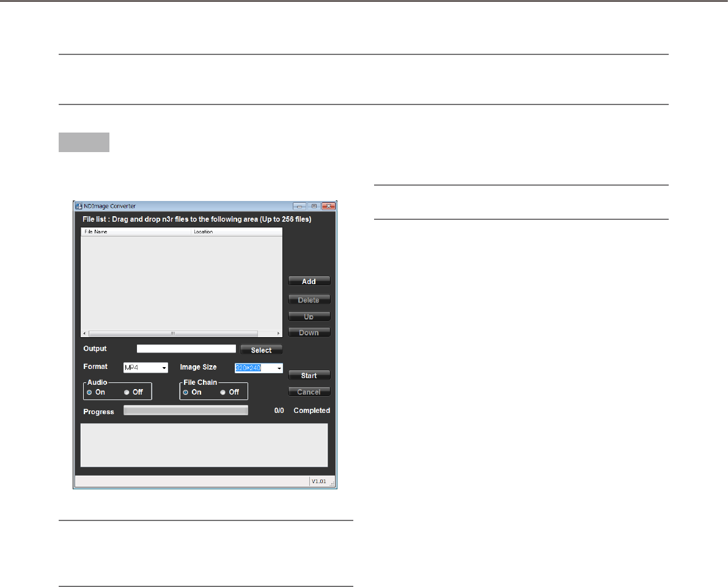Viewport: 728px width, 587px height.
Task: Click the NDImage Converter title bar icon
Action: (x=79, y=206)
